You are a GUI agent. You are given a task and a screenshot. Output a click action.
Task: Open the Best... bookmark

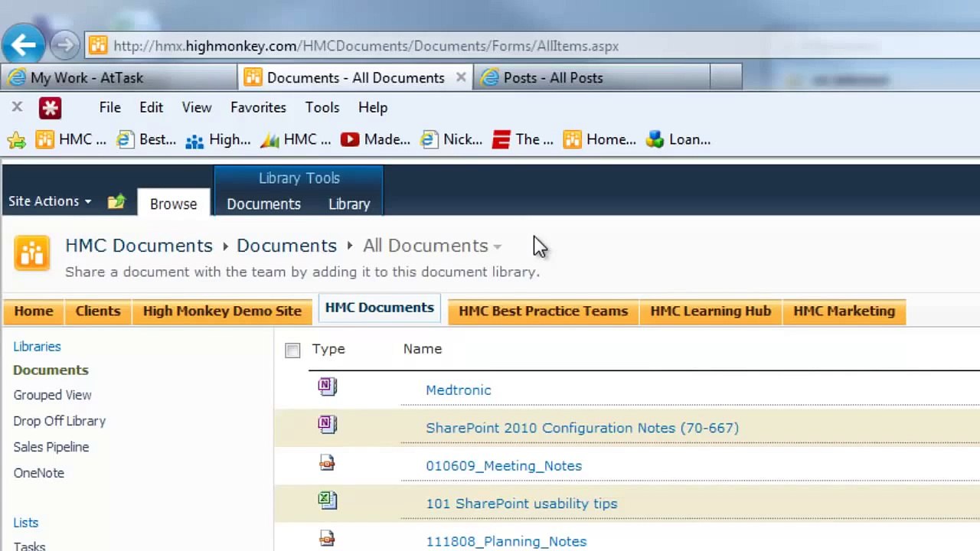146,140
